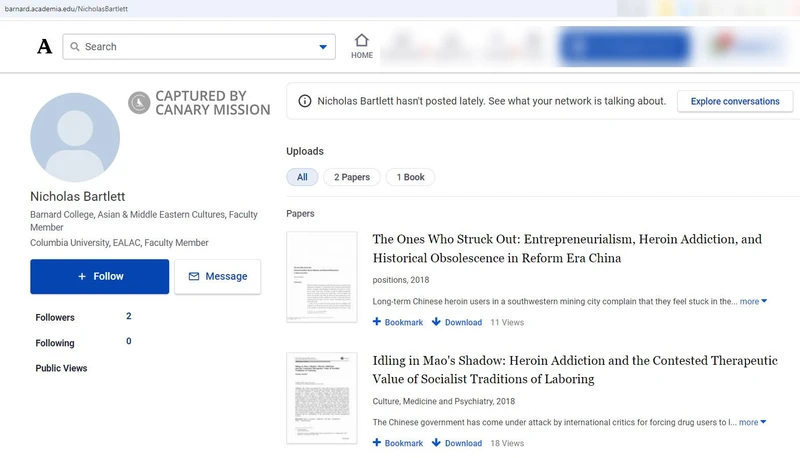
Task: Follow Nicholas Bartlett
Action: (x=99, y=276)
